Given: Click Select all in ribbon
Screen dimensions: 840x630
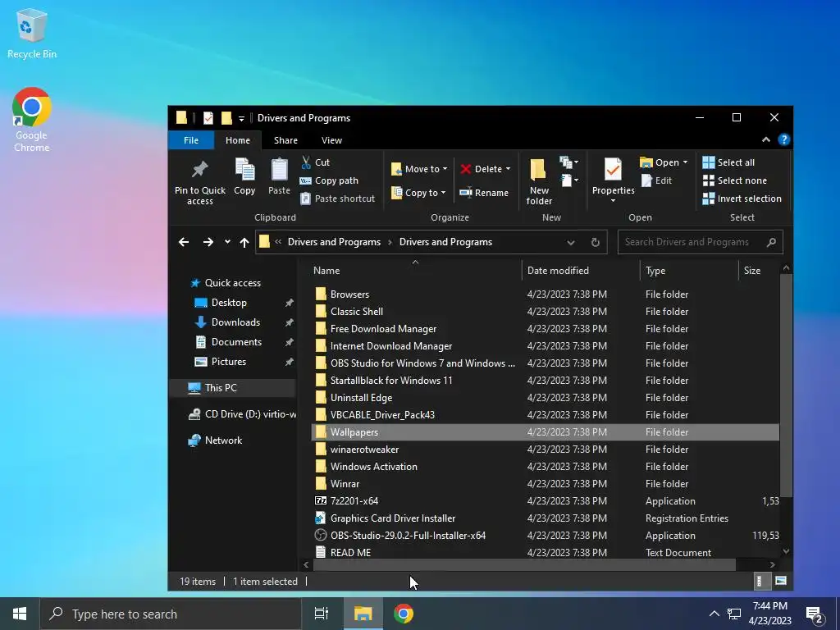Looking at the screenshot, I should pos(728,162).
